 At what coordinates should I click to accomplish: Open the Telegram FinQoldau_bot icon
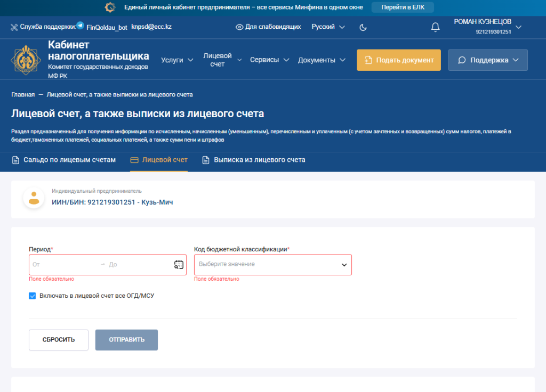[81, 26]
